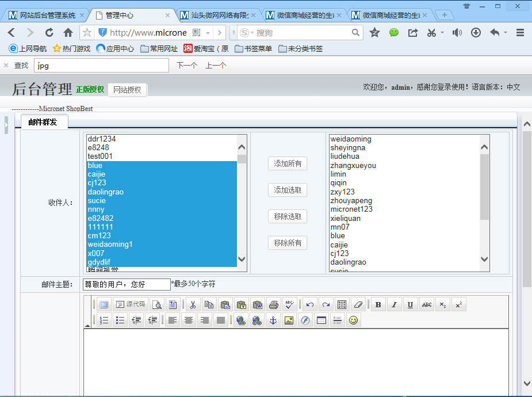Print the editor content
532x397 pixels.
click(x=273, y=304)
